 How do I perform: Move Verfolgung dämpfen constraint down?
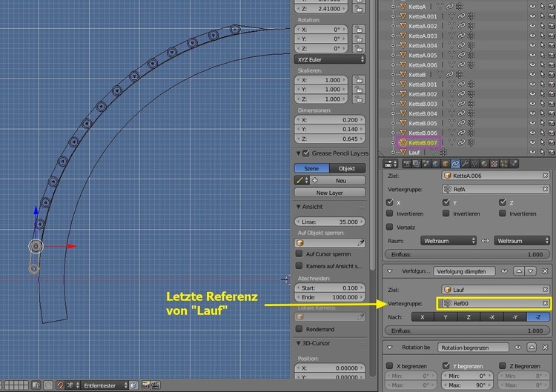coord(531,271)
